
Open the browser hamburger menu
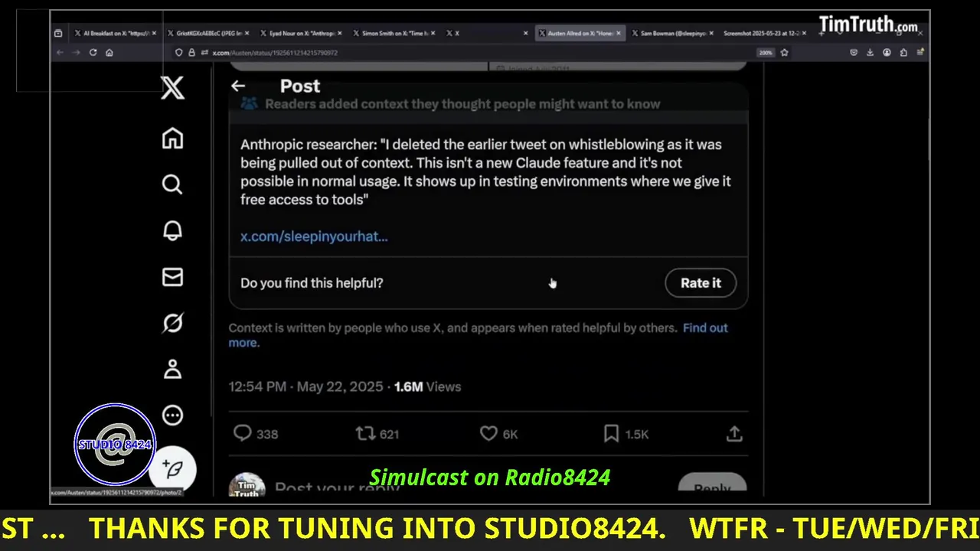point(920,53)
